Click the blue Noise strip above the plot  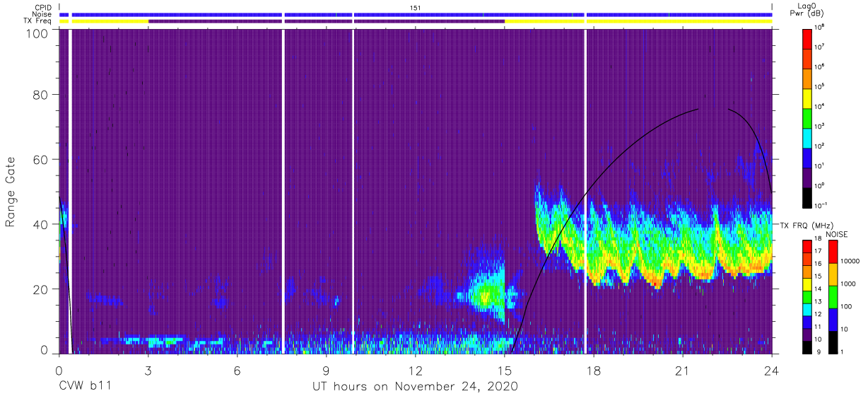point(416,14)
